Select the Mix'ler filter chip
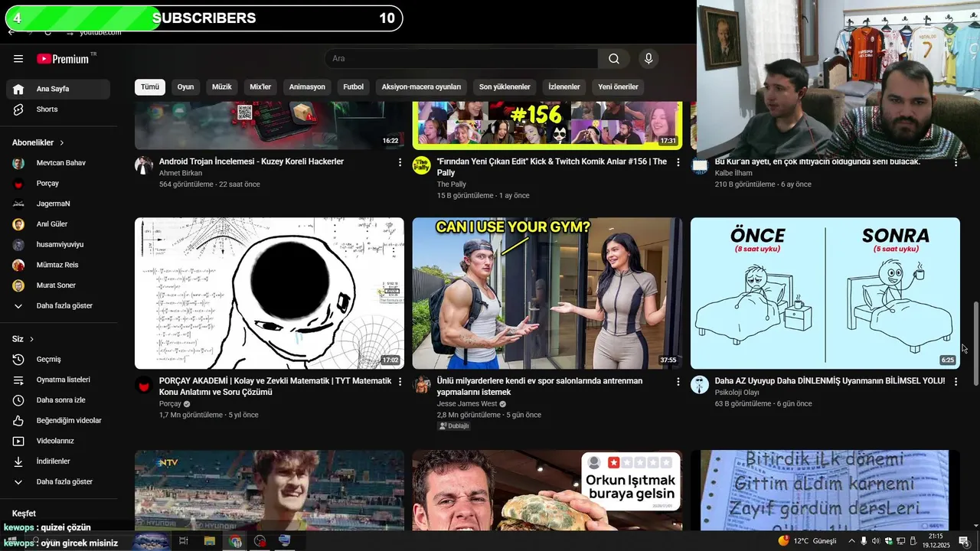 coord(260,87)
